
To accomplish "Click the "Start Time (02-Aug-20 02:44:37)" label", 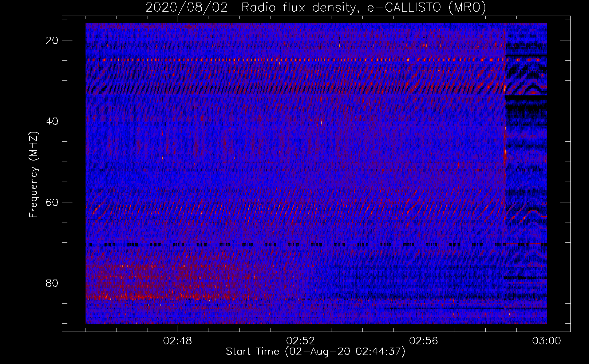I will pos(316,352).
